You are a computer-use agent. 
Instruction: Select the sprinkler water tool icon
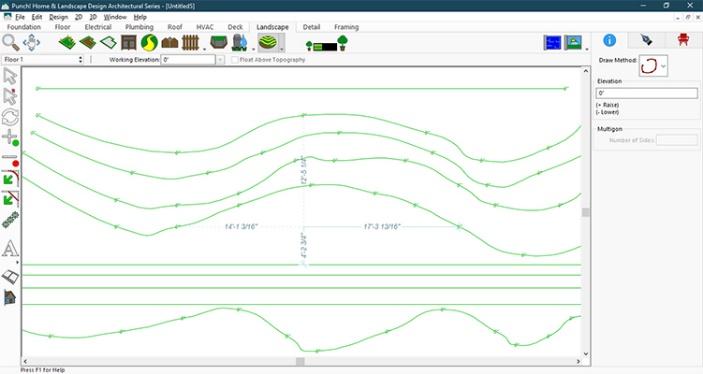pyautogui.click(x=239, y=43)
